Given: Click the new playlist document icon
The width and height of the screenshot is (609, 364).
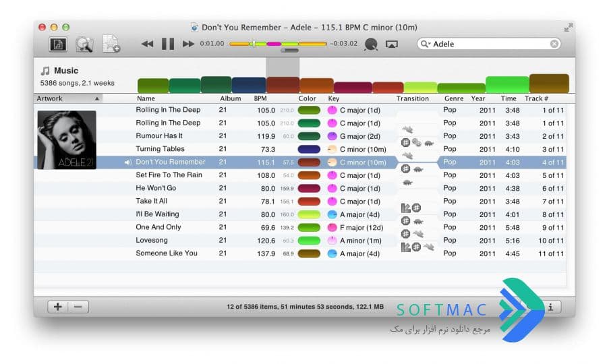Looking at the screenshot, I should [111, 44].
